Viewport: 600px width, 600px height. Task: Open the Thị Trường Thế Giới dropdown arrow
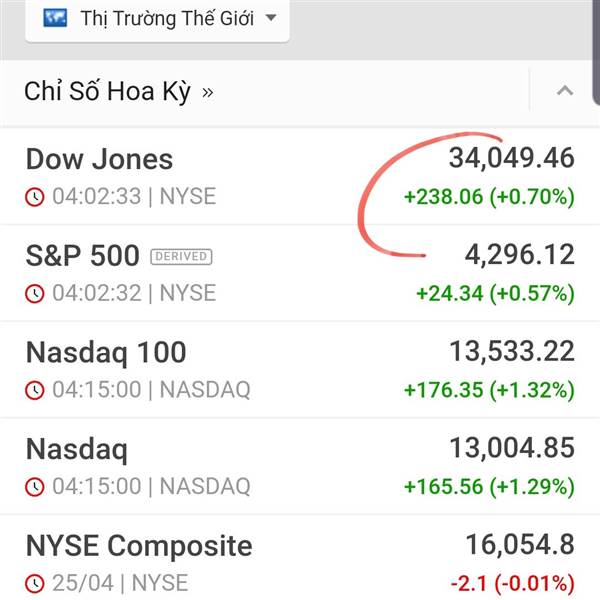click(271, 18)
